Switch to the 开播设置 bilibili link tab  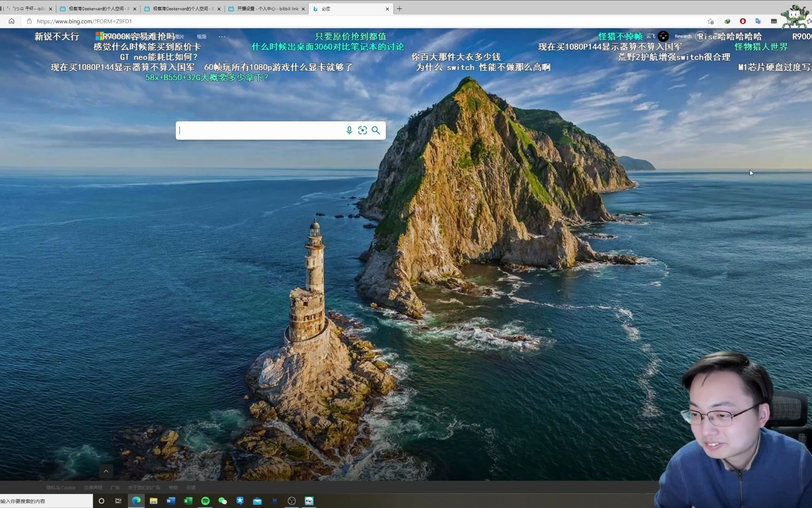pyautogui.click(x=267, y=8)
